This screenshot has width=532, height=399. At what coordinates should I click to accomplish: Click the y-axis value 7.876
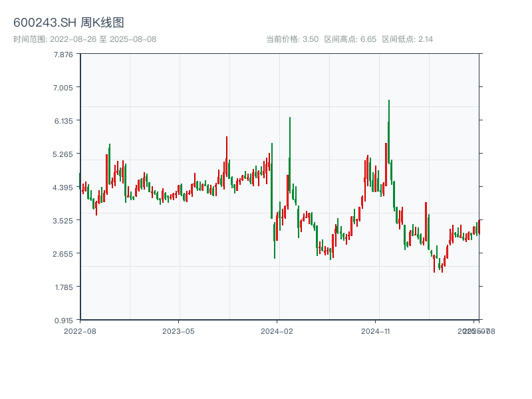pyautogui.click(x=63, y=55)
